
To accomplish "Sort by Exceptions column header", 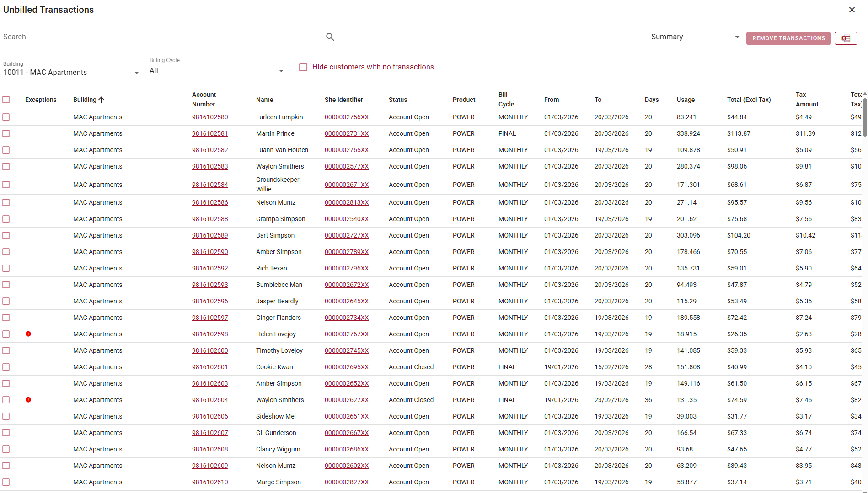I will 41,100.
